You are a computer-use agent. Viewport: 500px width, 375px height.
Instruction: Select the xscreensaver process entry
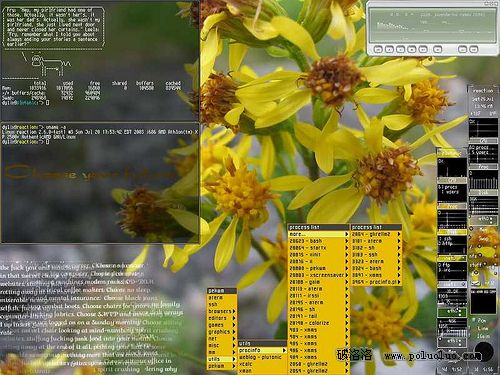tap(318, 275)
